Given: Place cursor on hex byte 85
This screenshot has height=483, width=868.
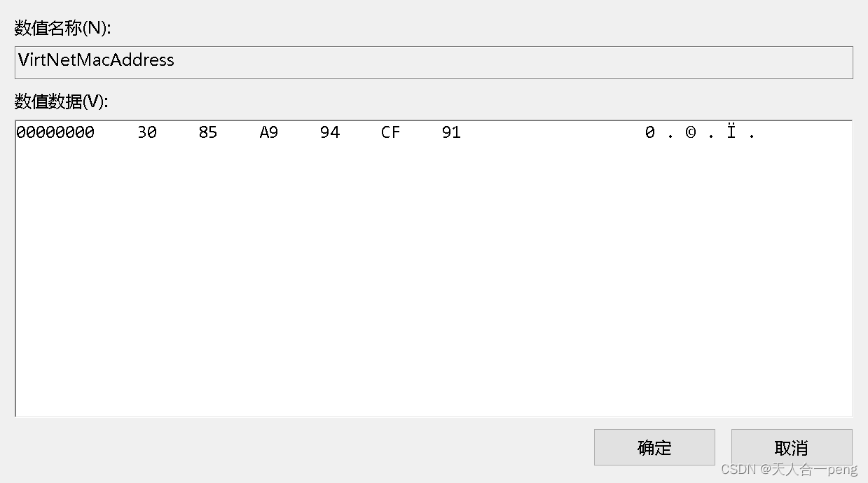Looking at the screenshot, I should [x=208, y=132].
